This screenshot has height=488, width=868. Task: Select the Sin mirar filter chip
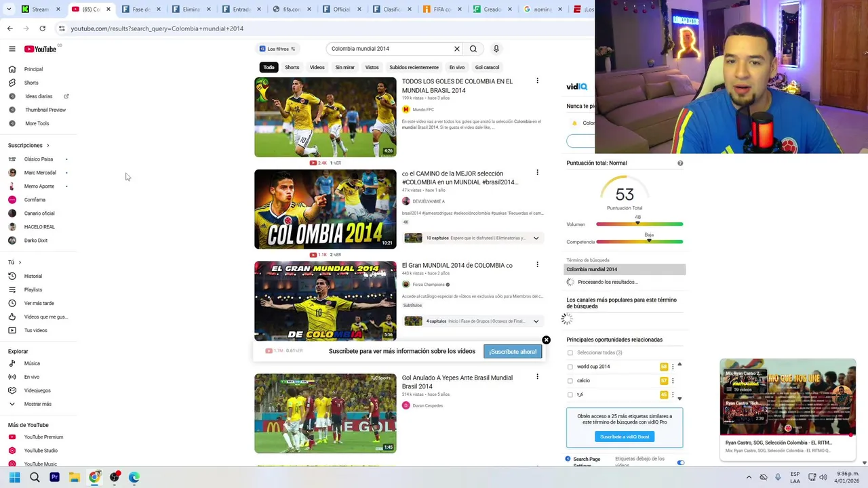[344, 67]
